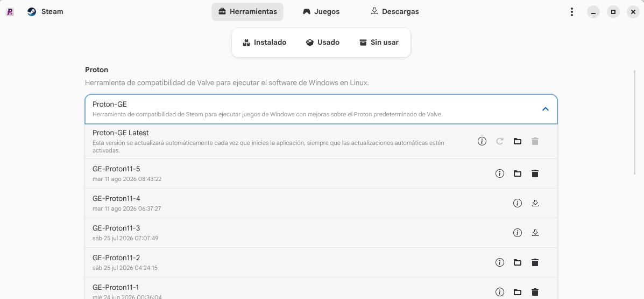The height and width of the screenshot is (299, 644).
Task: Switch to the Herramientas tab
Action: click(247, 11)
